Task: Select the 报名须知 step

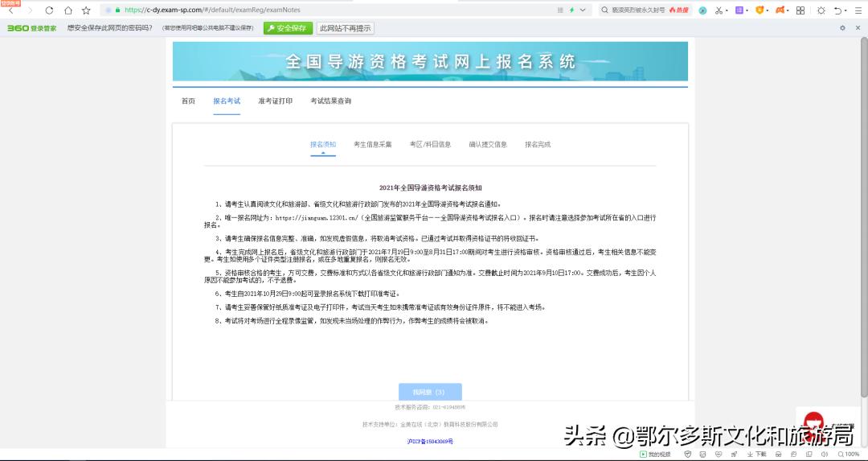Action: [323, 145]
